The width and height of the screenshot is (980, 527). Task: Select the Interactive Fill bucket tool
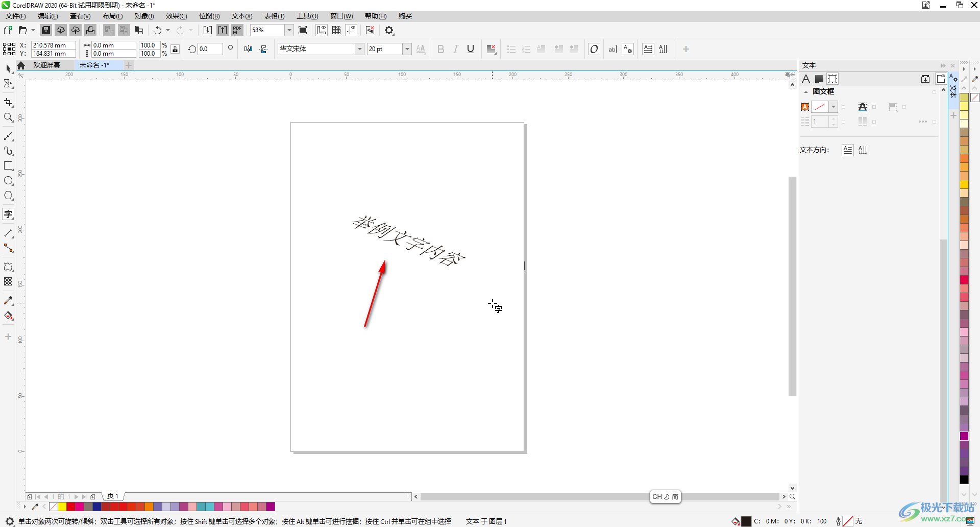pos(8,316)
